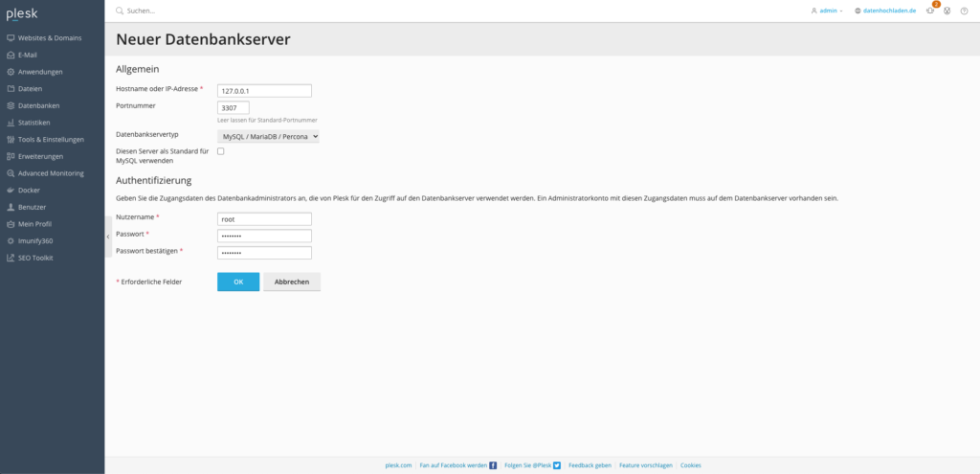
Task: Collapse the sidebar with arrow handle
Action: coord(108,237)
